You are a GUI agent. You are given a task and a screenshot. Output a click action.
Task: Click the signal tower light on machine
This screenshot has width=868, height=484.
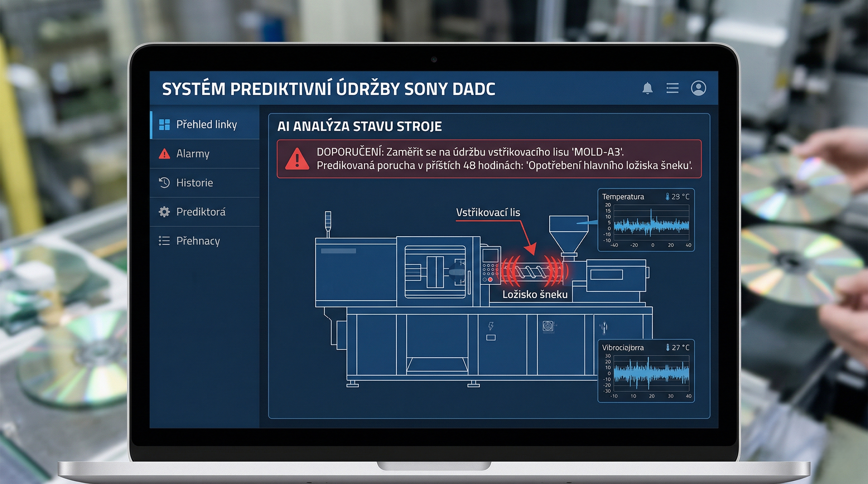point(328,224)
